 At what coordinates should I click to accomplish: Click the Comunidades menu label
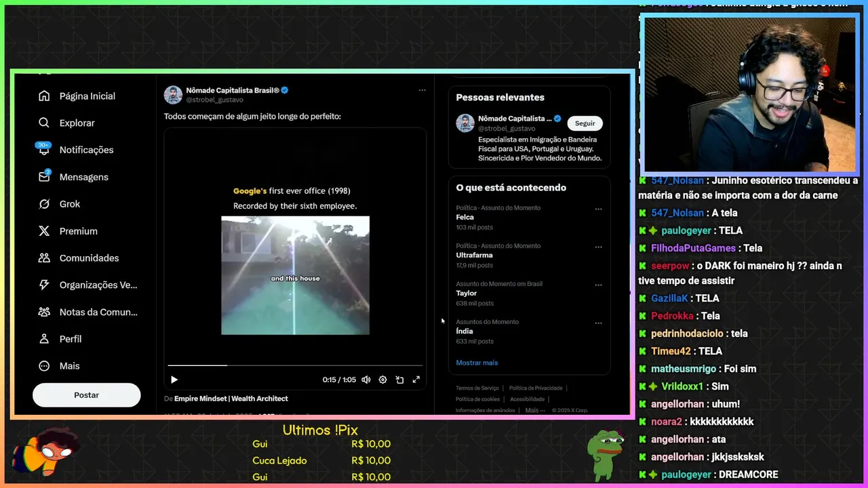pos(90,258)
